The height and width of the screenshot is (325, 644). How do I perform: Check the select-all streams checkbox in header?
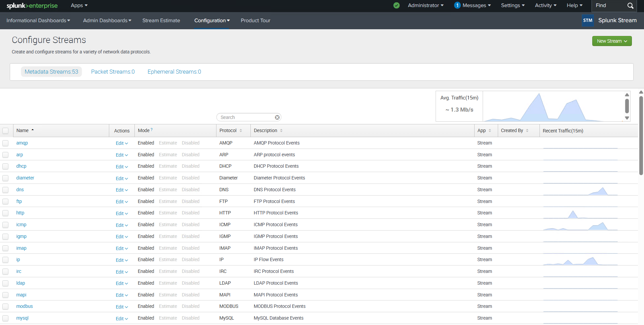pos(5,131)
